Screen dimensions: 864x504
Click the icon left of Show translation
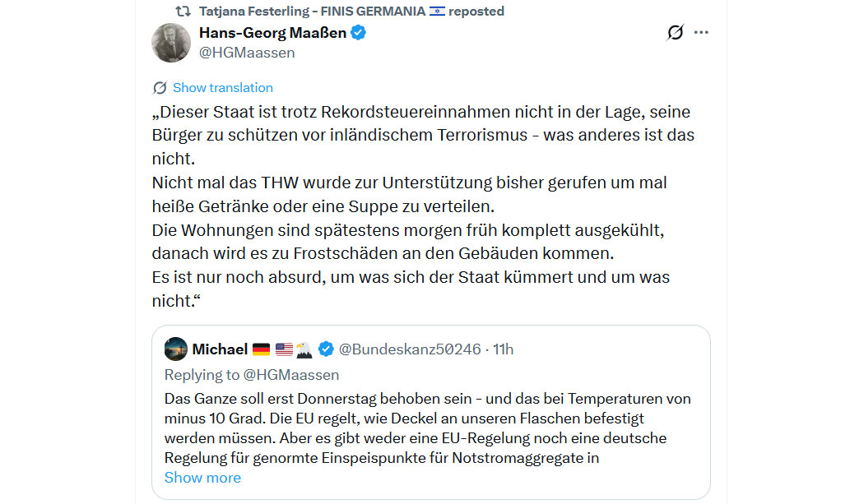pyautogui.click(x=160, y=88)
